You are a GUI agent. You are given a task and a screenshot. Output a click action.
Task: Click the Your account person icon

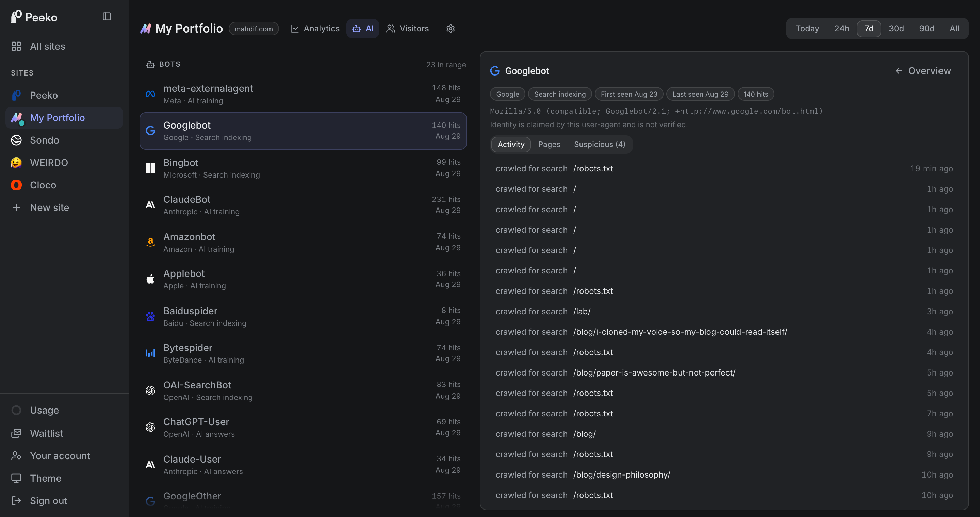(16, 455)
